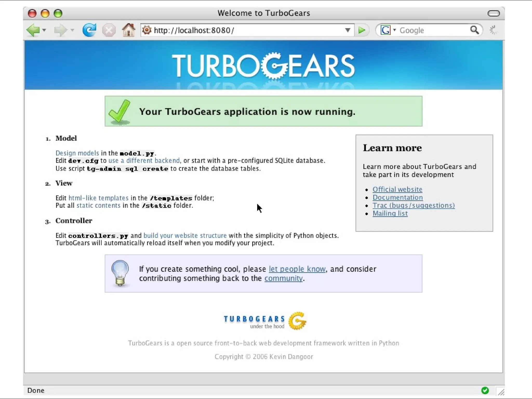Open the Forward history dropdown arrow
This screenshot has width=532, height=399.
72,30
